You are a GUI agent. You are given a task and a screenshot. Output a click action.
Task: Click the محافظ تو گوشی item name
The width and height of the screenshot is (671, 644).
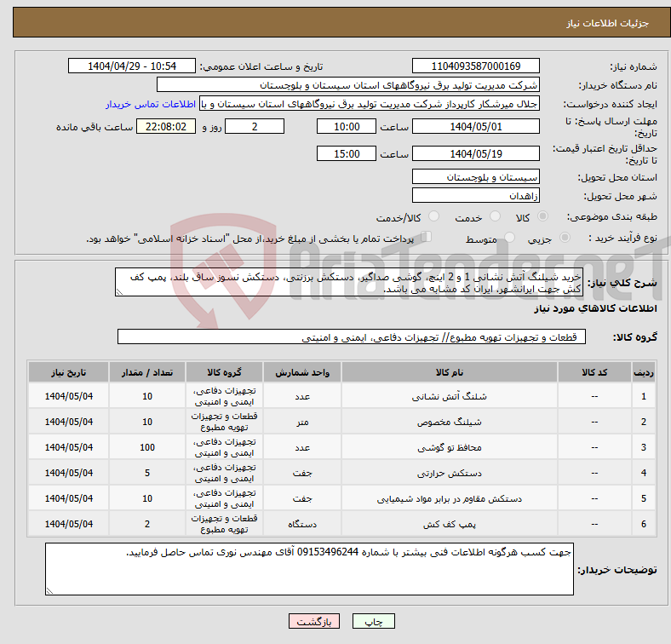[x=450, y=447]
